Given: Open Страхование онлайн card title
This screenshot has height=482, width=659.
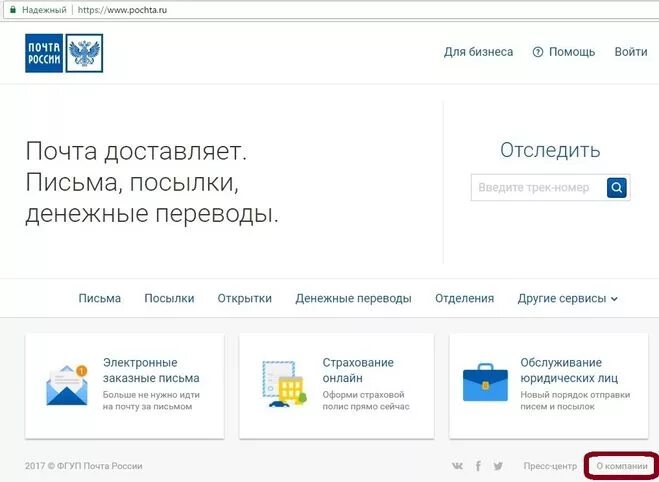Looking at the screenshot, I should click(x=358, y=370).
